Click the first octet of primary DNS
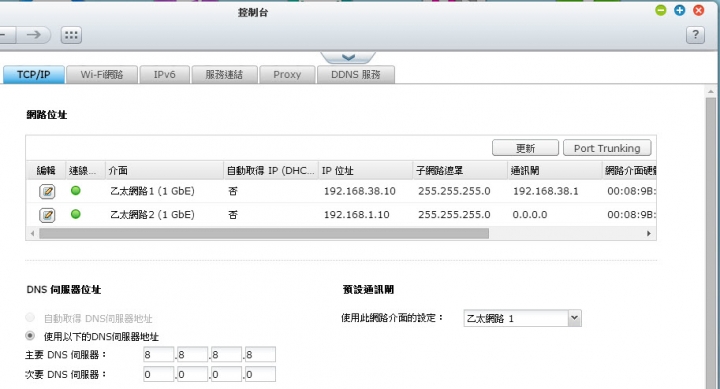Screen dimensions: 720x389 [x=158, y=355]
